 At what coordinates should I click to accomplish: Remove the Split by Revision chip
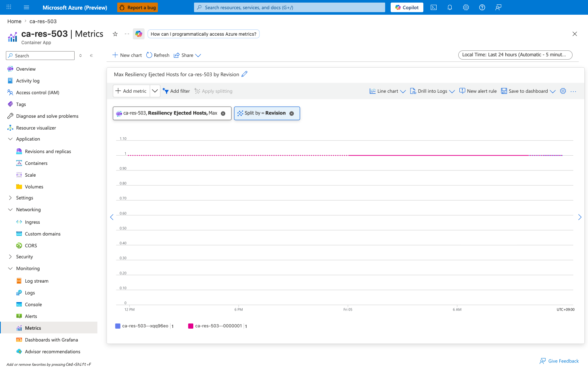click(292, 113)
